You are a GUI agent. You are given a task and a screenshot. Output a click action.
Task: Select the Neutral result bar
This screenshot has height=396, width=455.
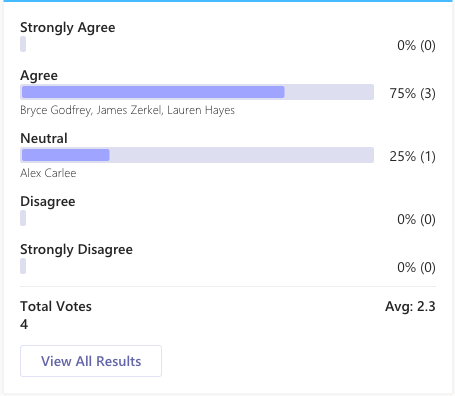[197, 155]
